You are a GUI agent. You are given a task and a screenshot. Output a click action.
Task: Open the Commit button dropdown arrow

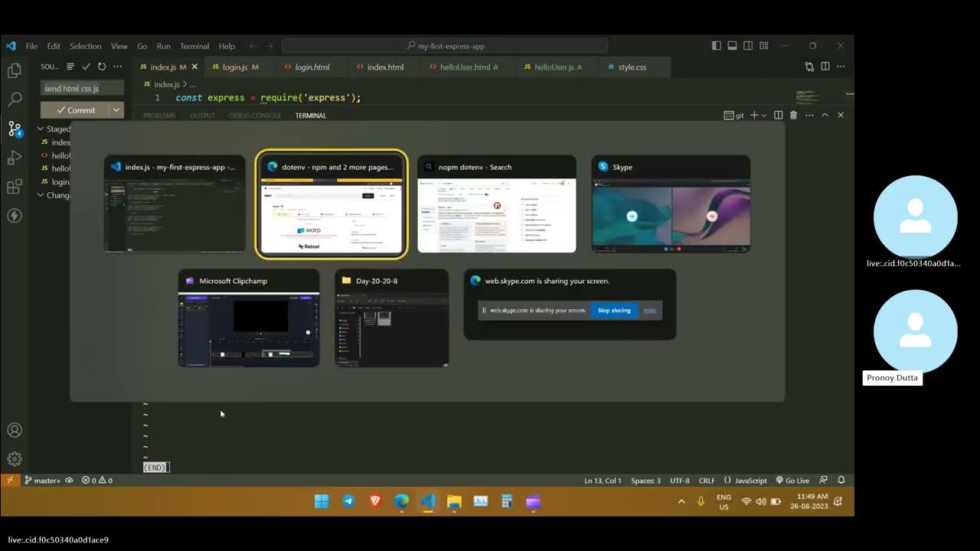pos(116,109)
